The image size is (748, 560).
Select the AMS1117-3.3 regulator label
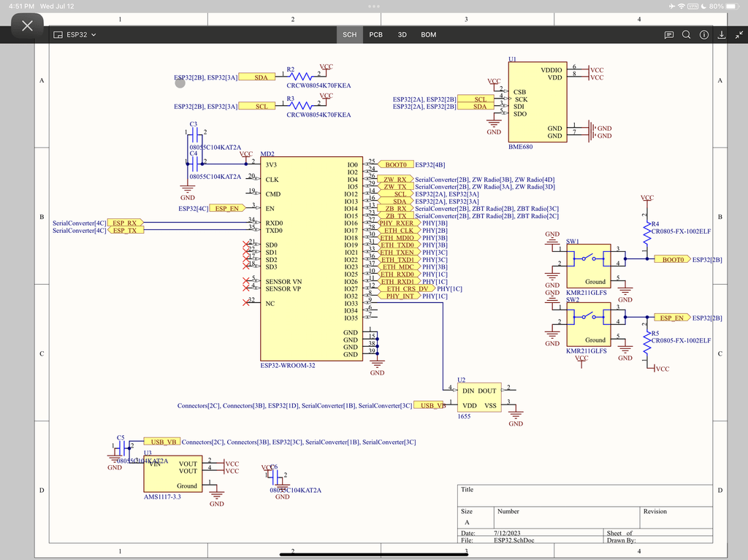(x=162, y=496)
